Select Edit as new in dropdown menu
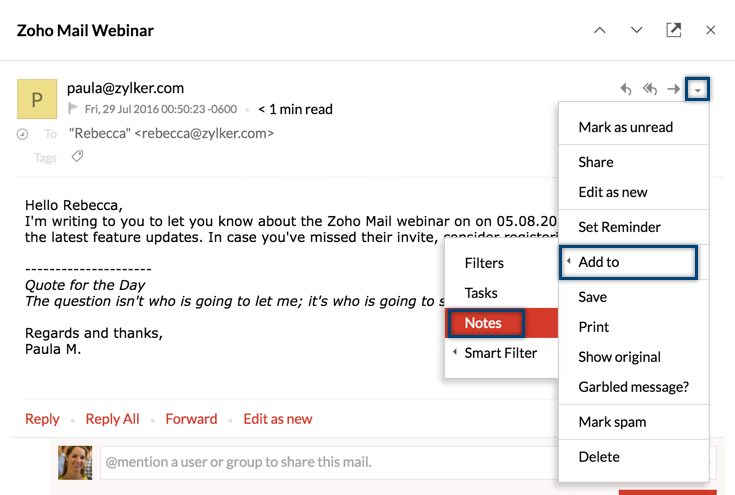The width and height of the screenshot is (735, 495). tap(633, 192)
